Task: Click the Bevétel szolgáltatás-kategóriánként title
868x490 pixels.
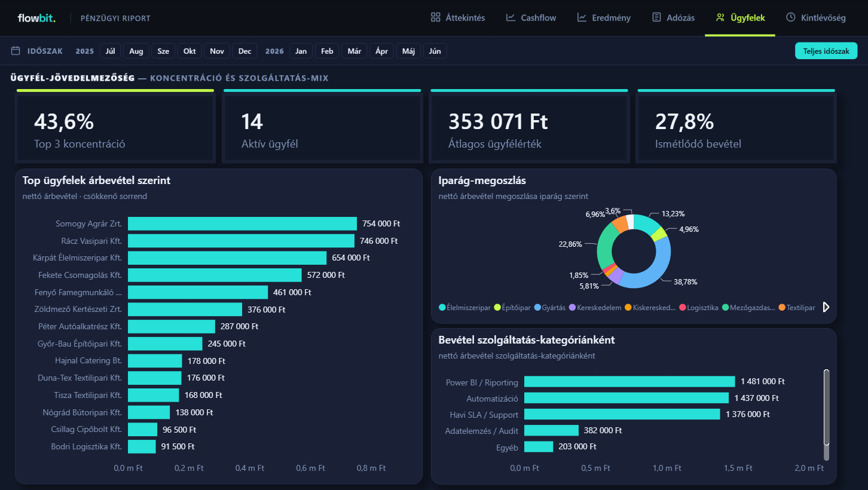Action: click(527, 340)
